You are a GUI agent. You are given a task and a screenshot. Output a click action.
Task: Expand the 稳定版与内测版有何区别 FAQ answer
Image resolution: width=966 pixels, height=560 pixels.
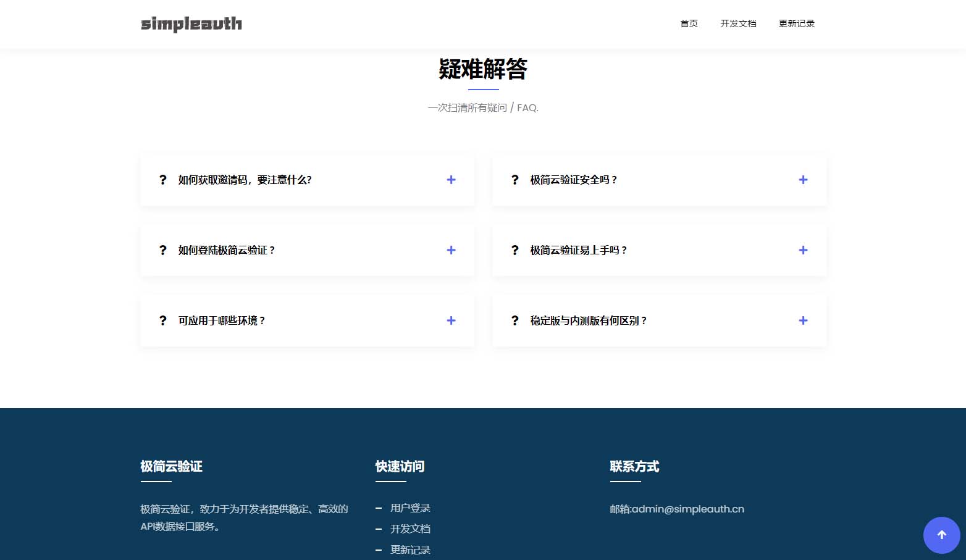[x=803, y=320]
